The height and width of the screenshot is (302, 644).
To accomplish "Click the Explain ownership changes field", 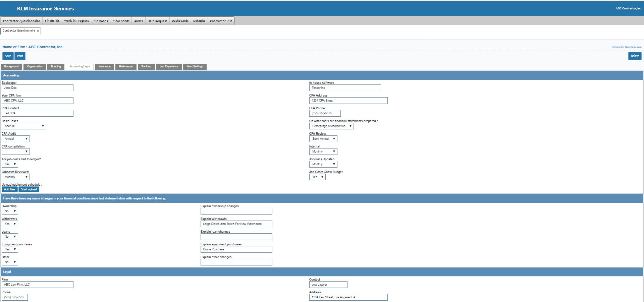I will (x=236, y=211).
